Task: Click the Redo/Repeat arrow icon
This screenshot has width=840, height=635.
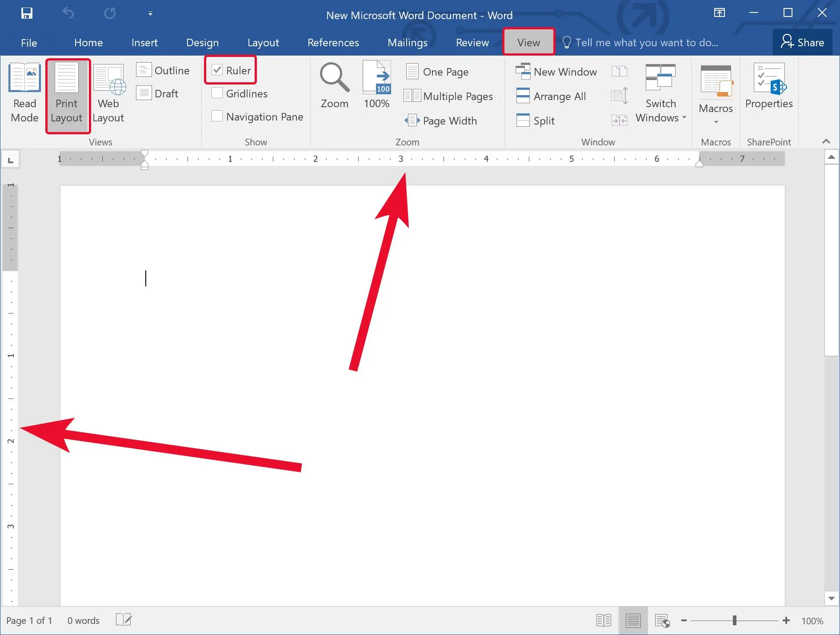Action: [x=110, y=13]
